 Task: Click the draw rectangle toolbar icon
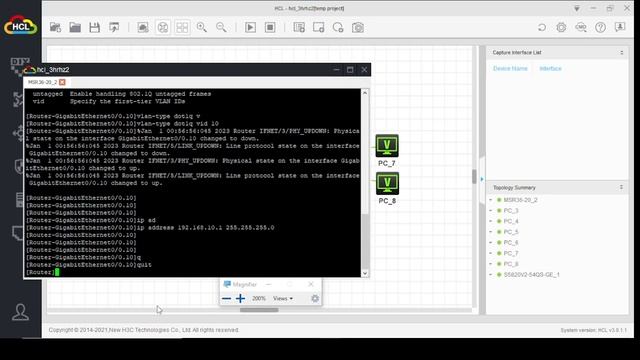[x=318, y=27]
